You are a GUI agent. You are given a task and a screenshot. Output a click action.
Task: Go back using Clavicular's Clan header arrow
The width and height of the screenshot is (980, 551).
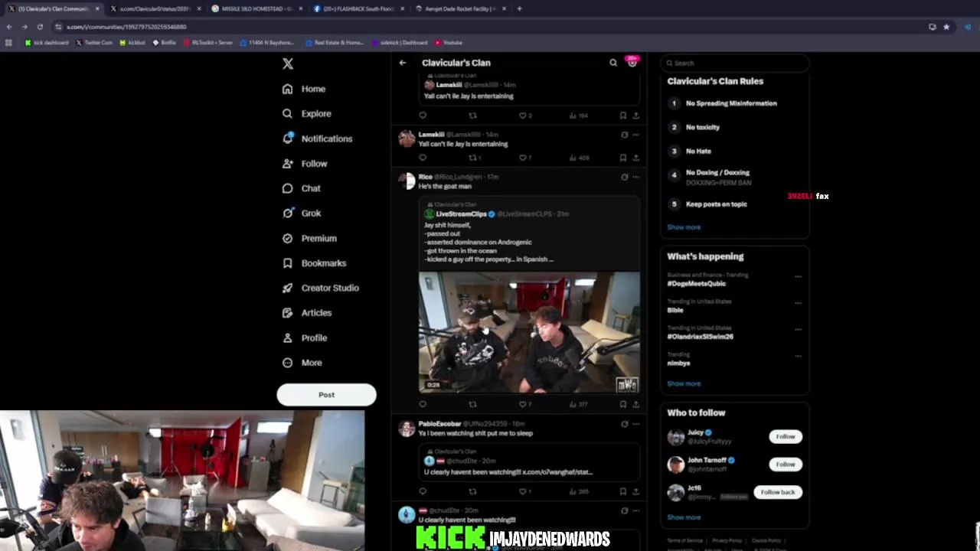pos(403,63)
